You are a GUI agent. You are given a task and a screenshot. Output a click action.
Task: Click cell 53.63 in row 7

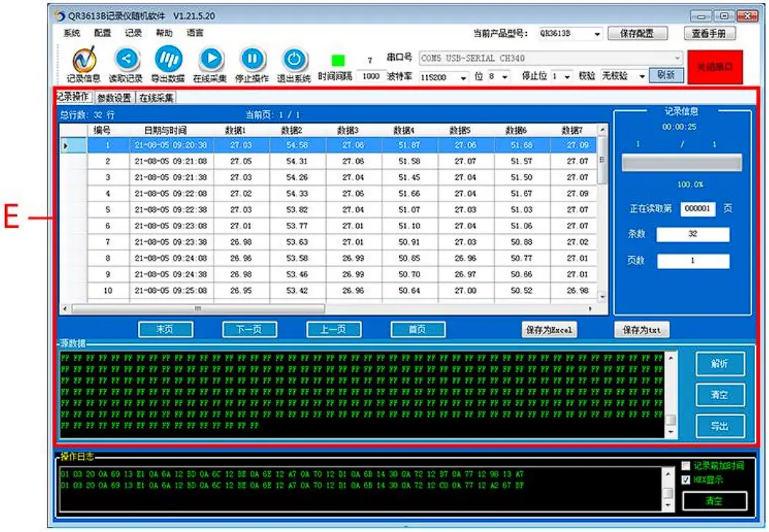[x=297, y=242]
